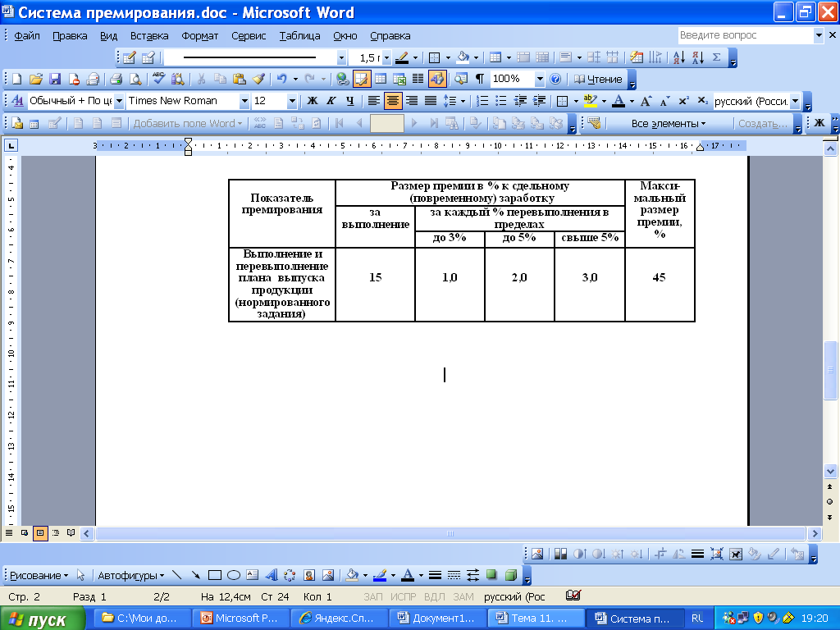The image size is (840, 630).
Task: Click the font color A swatch button
Action: [x=619, y=101]
